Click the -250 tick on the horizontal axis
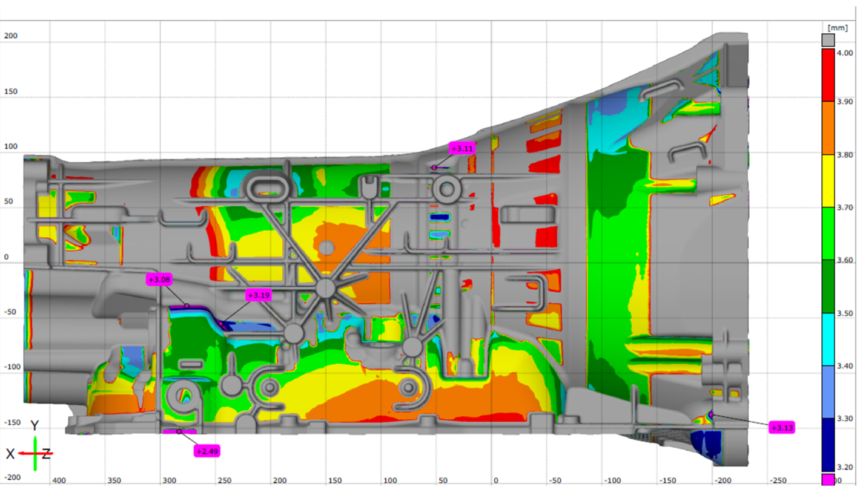Screen dimensions: 860x504 (778, 480)
